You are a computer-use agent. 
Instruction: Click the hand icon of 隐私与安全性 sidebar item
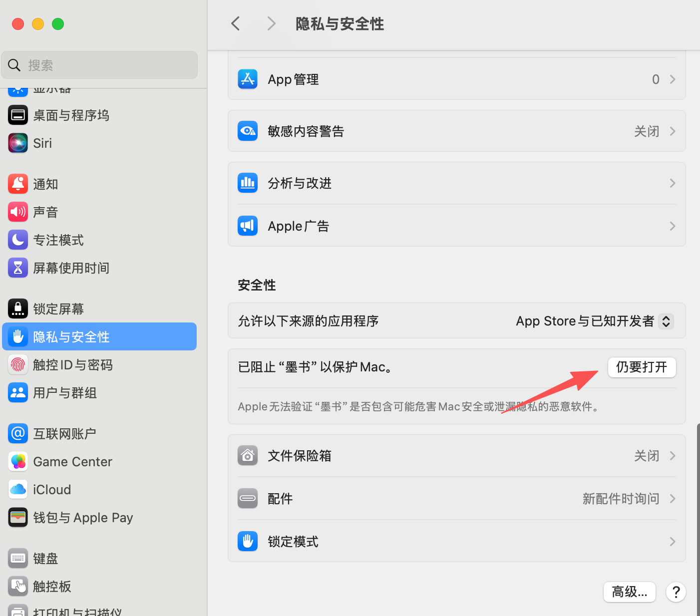(x=18, y=337)
